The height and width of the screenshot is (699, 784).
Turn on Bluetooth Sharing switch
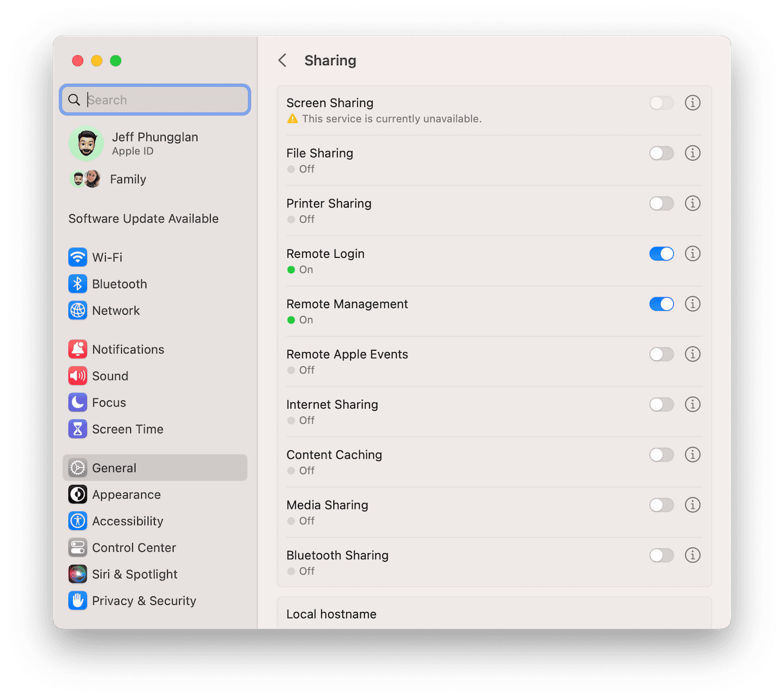(661, 555)
